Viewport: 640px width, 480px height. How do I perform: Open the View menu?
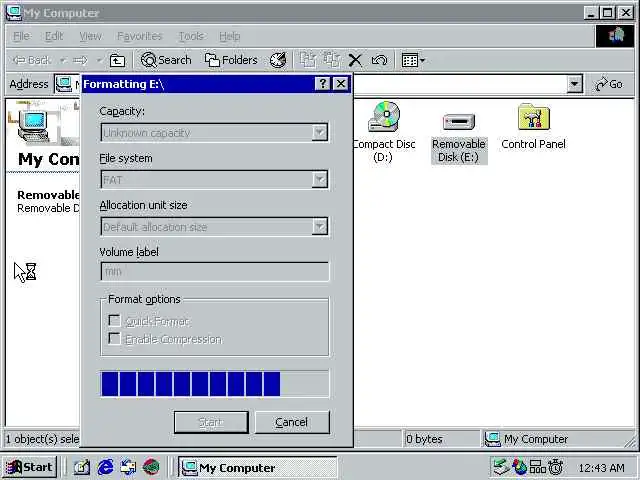pos(90,36)
